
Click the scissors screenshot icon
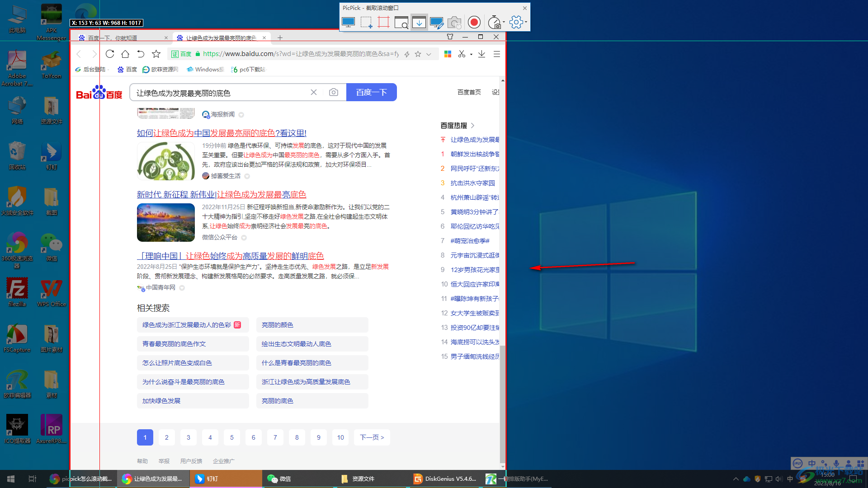462,54
